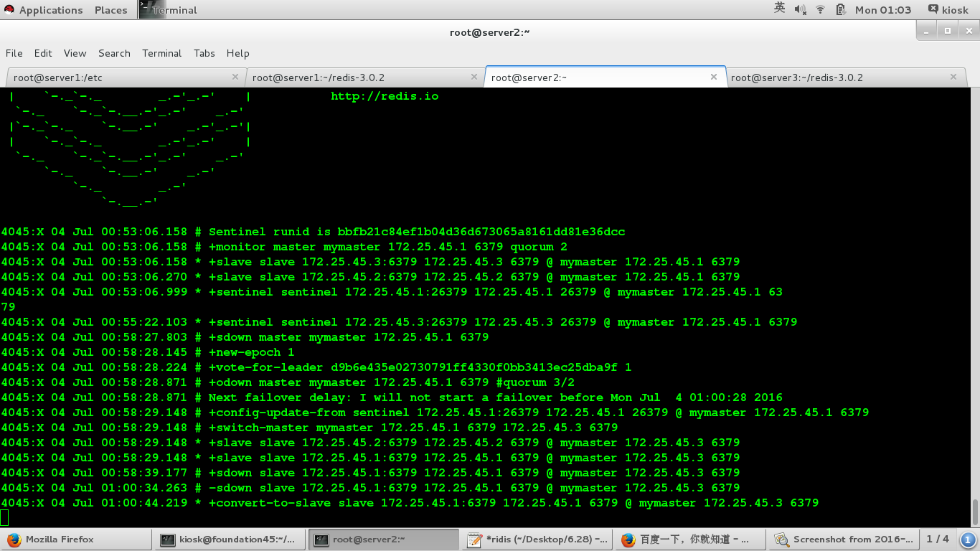Click the Sentinel runid log line
This screenshot has height=551, width=980.
[313, 232]
